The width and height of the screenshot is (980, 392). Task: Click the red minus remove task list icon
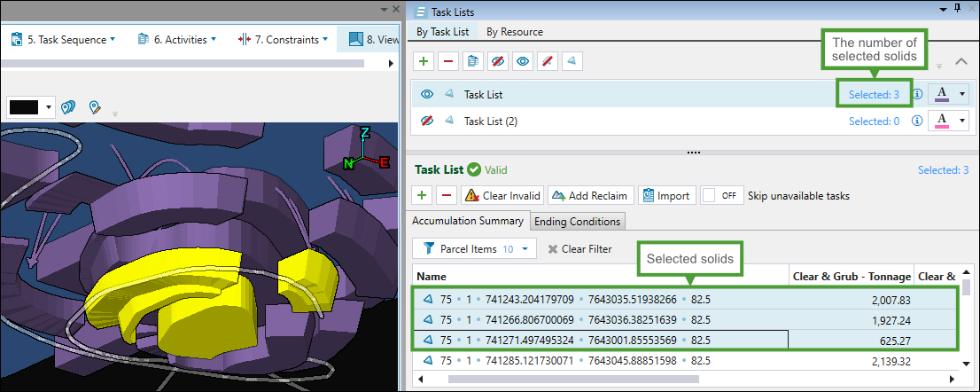448,61
